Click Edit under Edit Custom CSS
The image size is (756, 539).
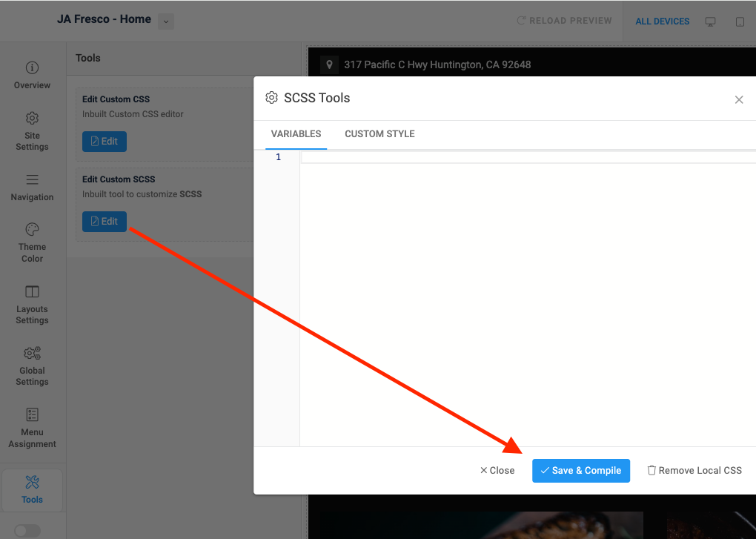click(105, 142)
